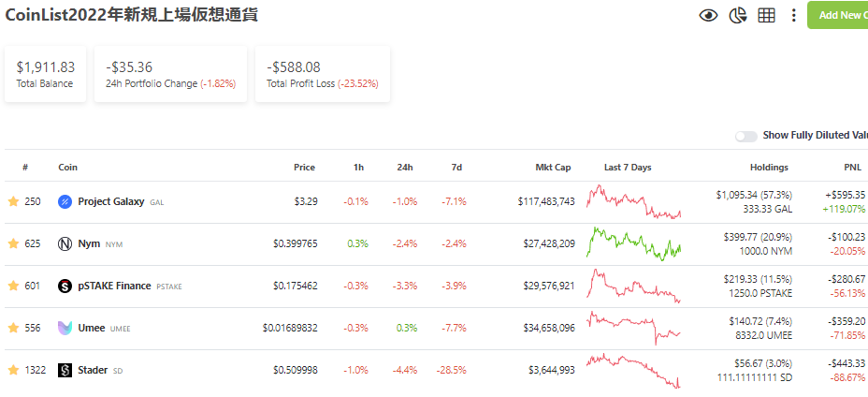Click Nym price $0.399765
Image resolution: width=868 pixels, height=397 pixels.
pyautogui.click(x=296, y=243)
